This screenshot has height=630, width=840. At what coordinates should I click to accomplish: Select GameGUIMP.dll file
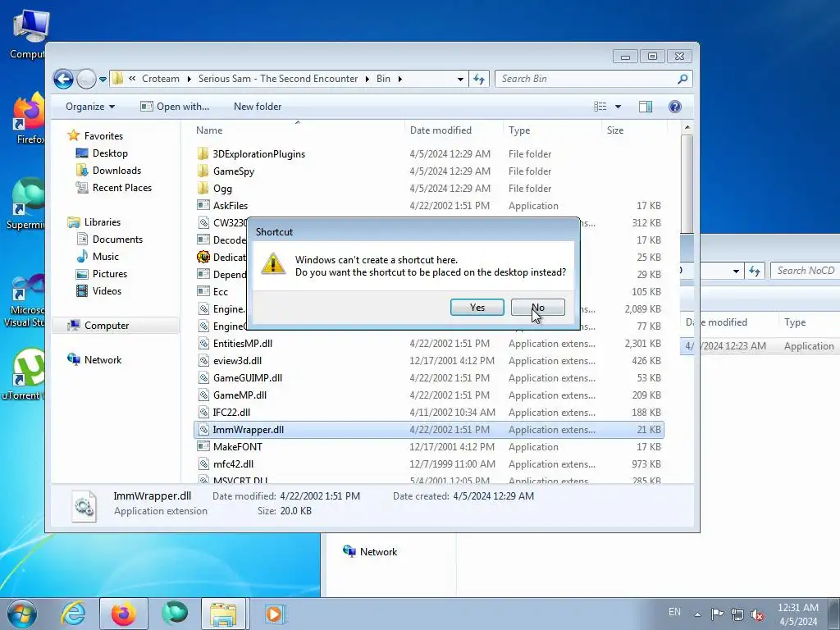[x=248, y=377]
